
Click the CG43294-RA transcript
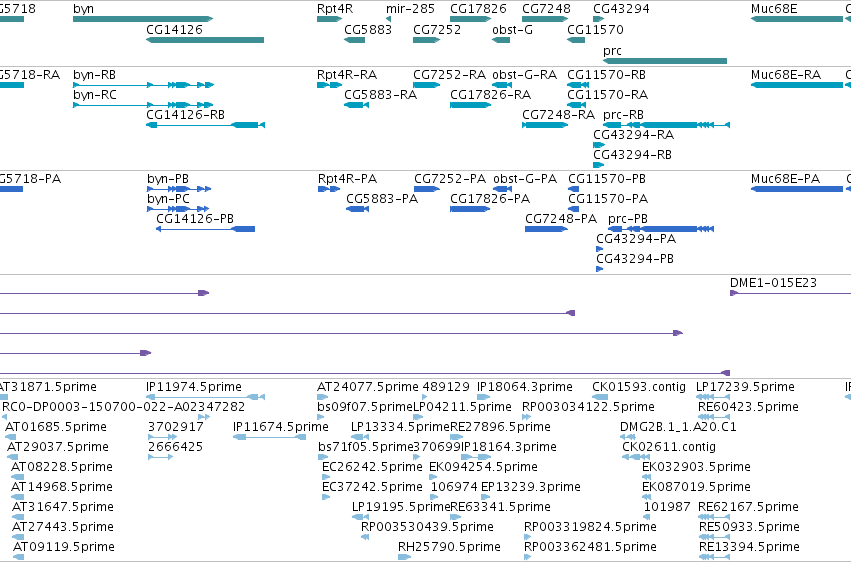click(599, 145)
